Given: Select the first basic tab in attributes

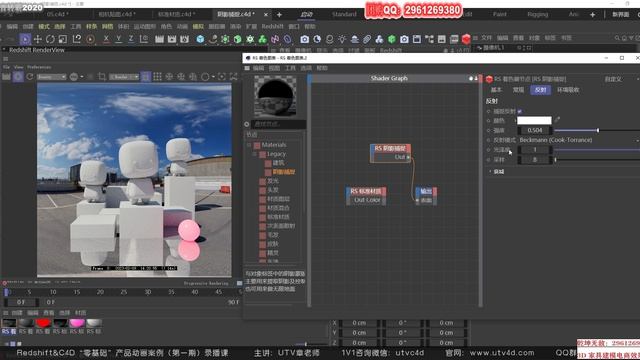Looking at the screenshot, I should click(496, 90).
